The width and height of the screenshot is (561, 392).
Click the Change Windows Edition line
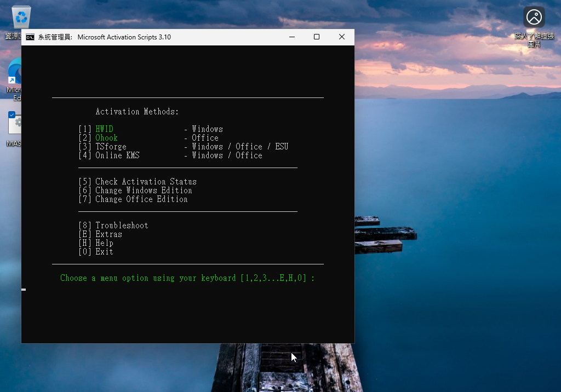click(143, 191)
